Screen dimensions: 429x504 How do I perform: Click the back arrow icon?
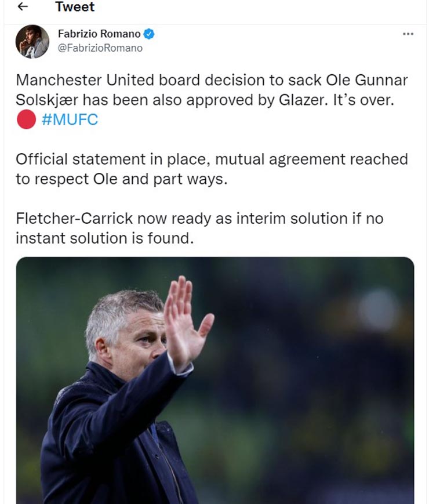point(23,8)
